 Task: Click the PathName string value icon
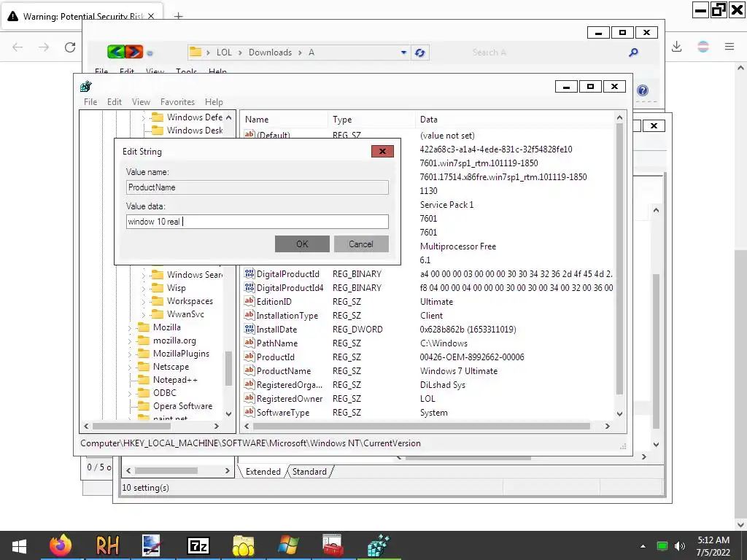coord(249,343)
